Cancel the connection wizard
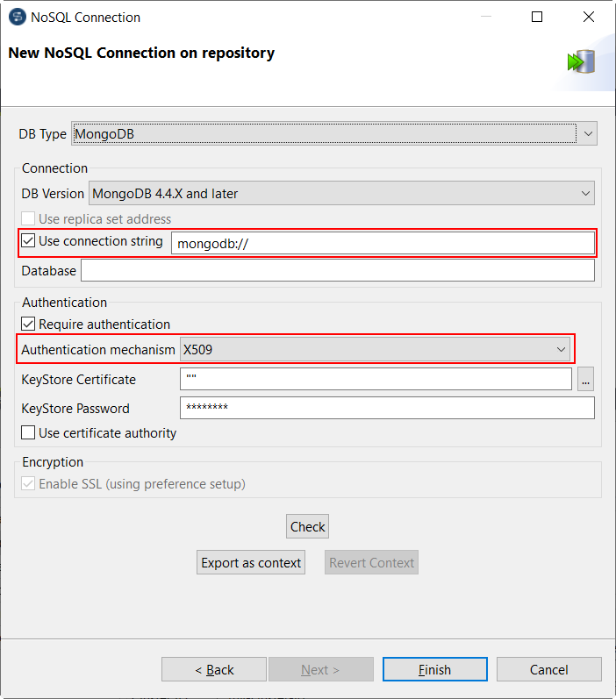 549,670
